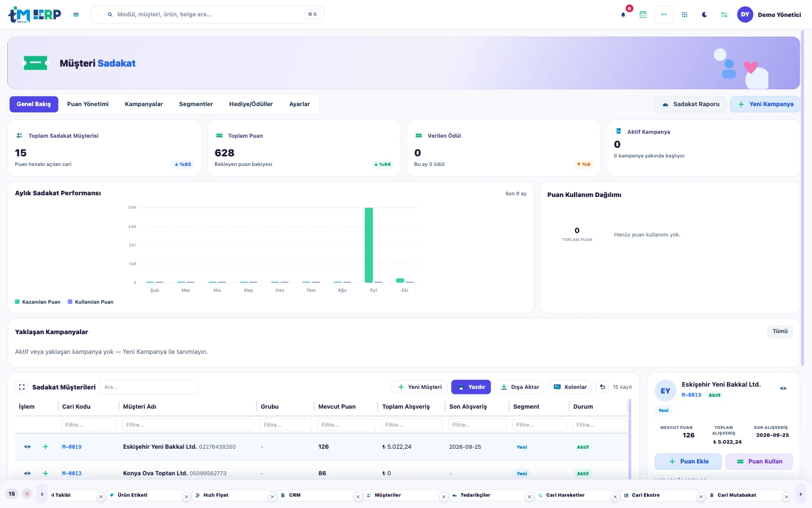This screenshot has height=508, width=812.
Task: Click the Yazdır print button
Action: [x=471, y=387]
